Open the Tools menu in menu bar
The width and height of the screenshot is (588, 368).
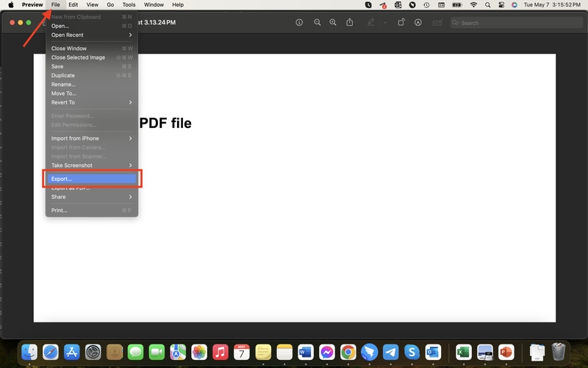pyautogui.click(x=129, y=5)
